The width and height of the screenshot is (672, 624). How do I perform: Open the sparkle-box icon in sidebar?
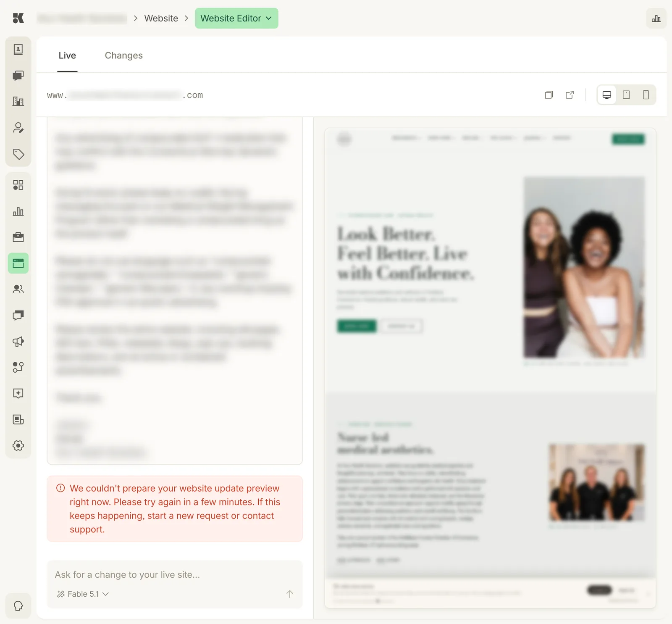[x=18, y=393]
